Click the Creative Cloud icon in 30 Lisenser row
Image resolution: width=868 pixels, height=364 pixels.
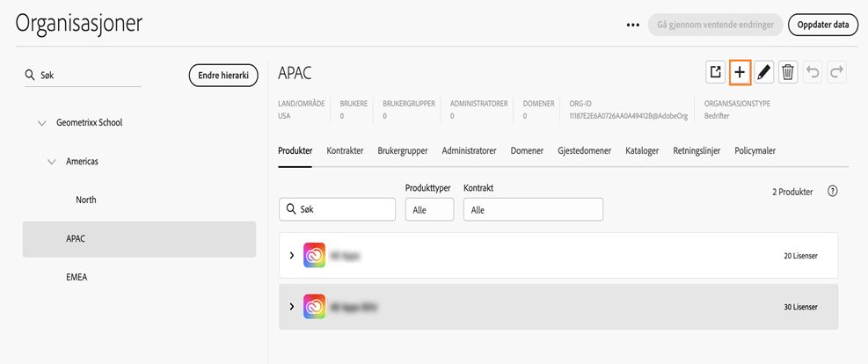(x=315, y=307)
